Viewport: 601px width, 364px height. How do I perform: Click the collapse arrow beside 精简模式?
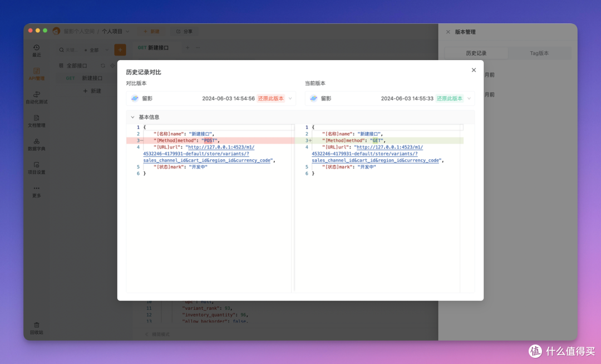tap(147, 334)
